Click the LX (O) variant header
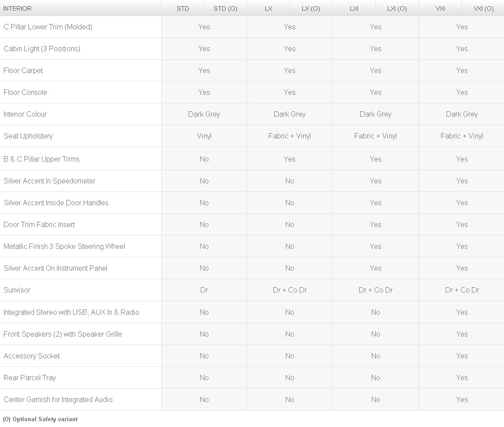 [x=311, y=8]
